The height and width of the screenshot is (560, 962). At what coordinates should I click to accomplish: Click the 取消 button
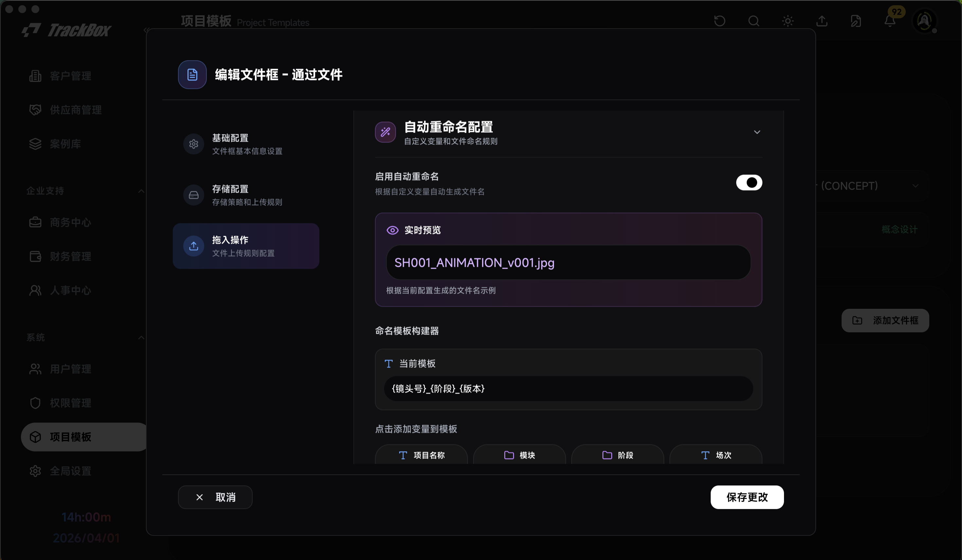tap(215, 497)
